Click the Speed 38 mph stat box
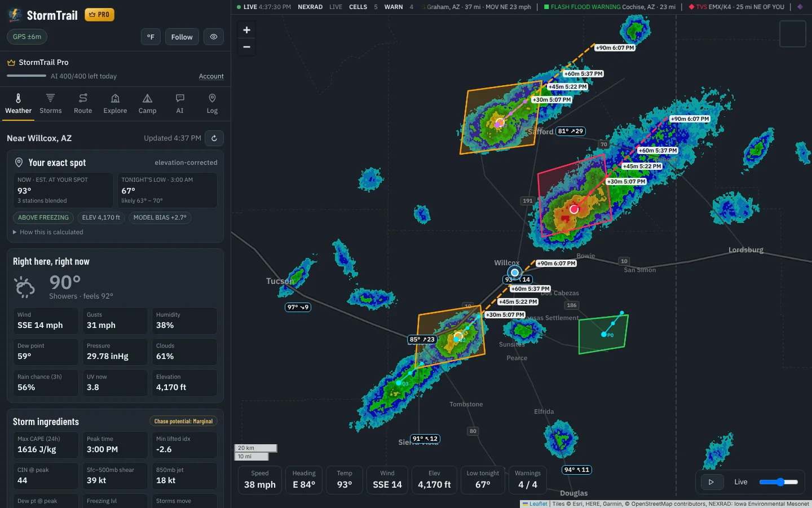 pyautogui.click(x=260, y=480)
